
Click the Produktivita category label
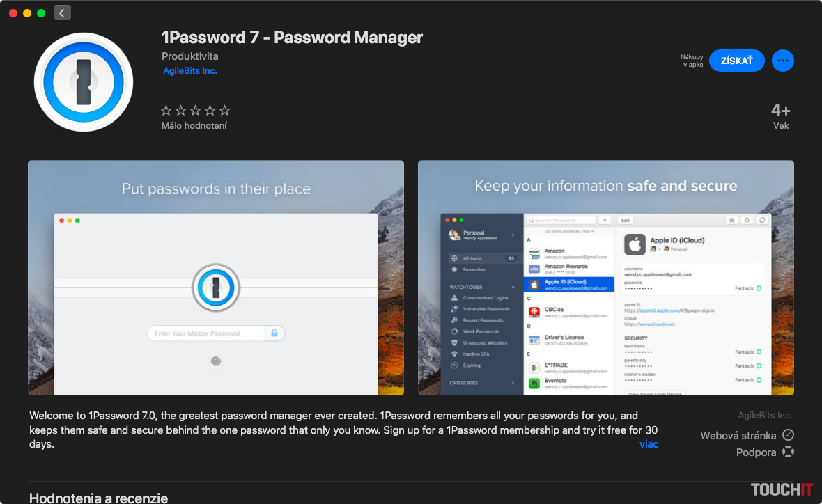(x=189, y=56)
